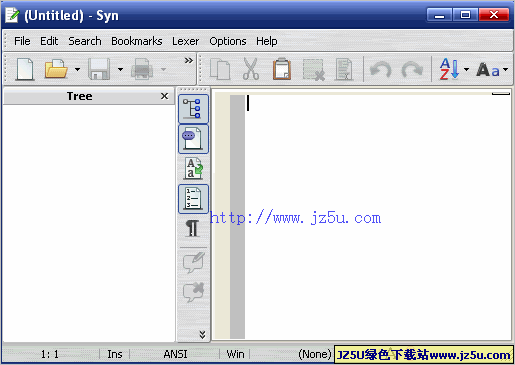
Task: Print with the printer icon
Action: point(142,69)
